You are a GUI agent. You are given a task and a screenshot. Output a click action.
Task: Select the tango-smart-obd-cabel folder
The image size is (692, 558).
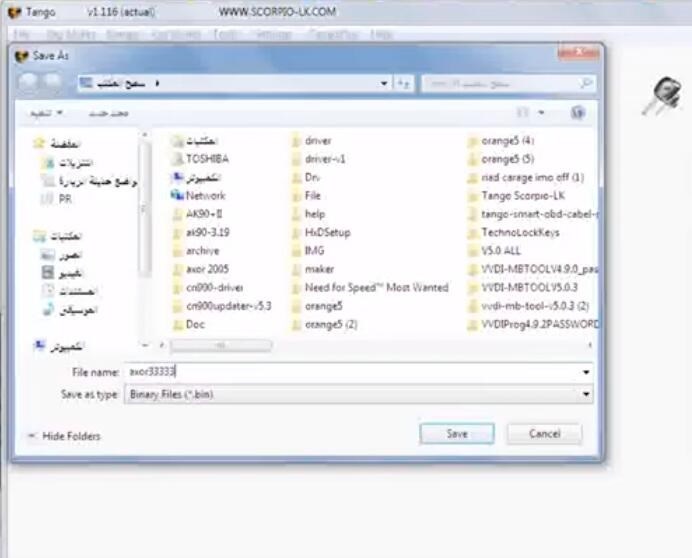(533, 214)
